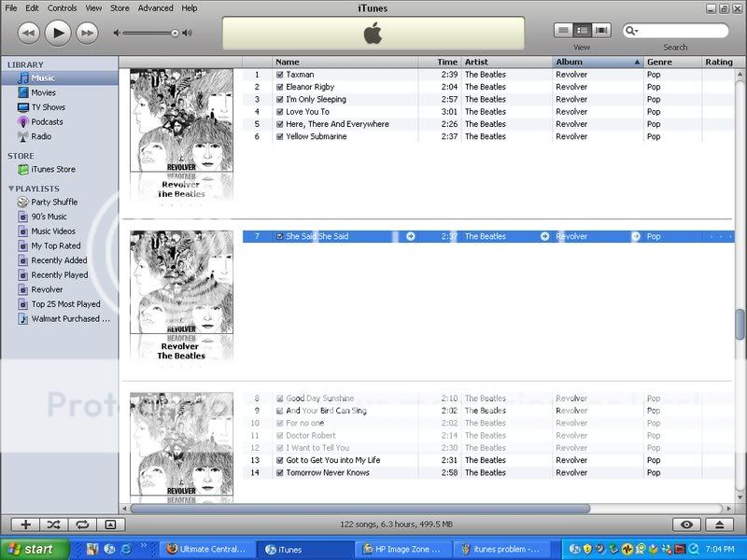Click the store arrow beside She Said She Said
The image size is (747, 560).
410,236
